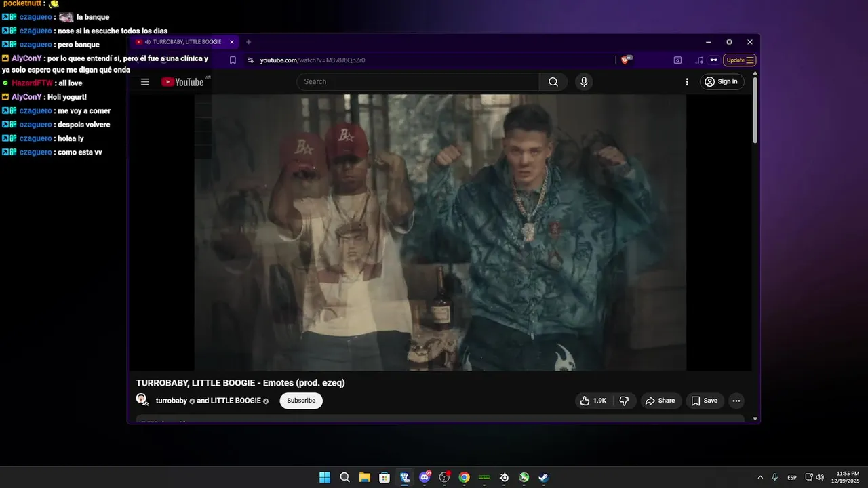Mute tab via speaker icon

click(148, 42)
